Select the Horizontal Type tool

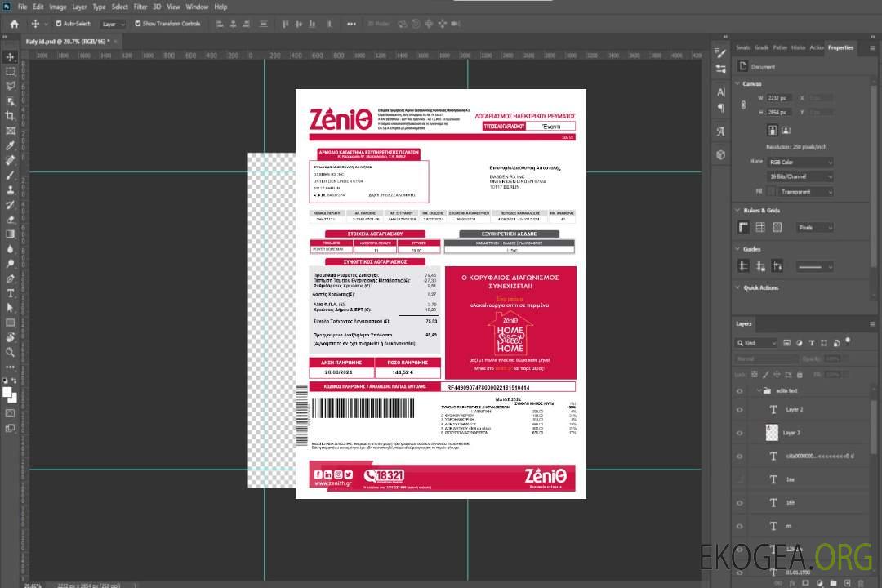click(x=10, y=293)
